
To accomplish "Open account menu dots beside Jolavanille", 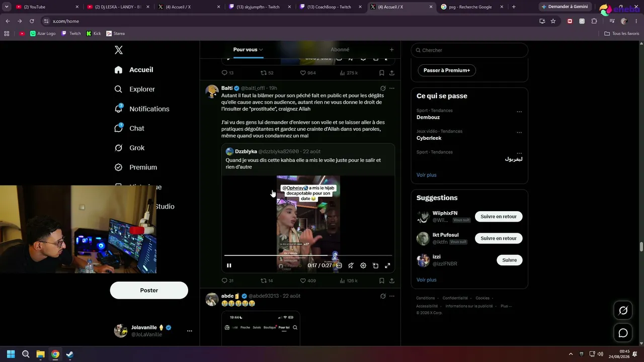I will pyautogui.click(x=190, y=331).
